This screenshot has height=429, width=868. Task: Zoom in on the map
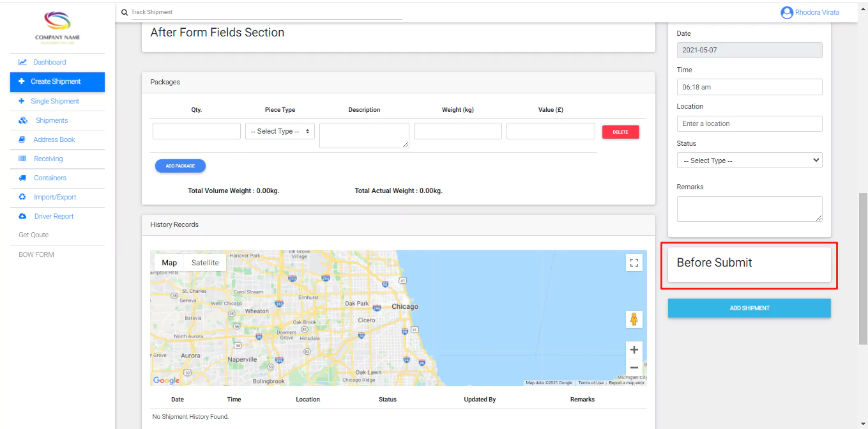click(634, 350)
